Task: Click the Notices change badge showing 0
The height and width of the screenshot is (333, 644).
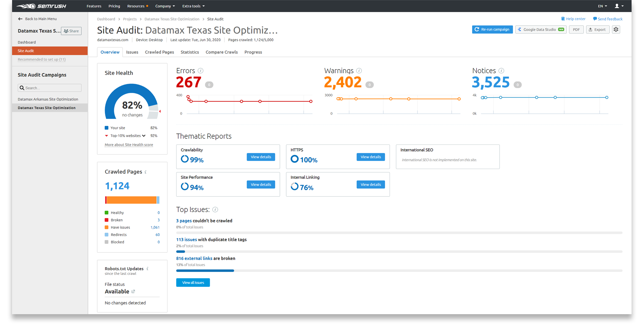Action: [x=517, y=85]
